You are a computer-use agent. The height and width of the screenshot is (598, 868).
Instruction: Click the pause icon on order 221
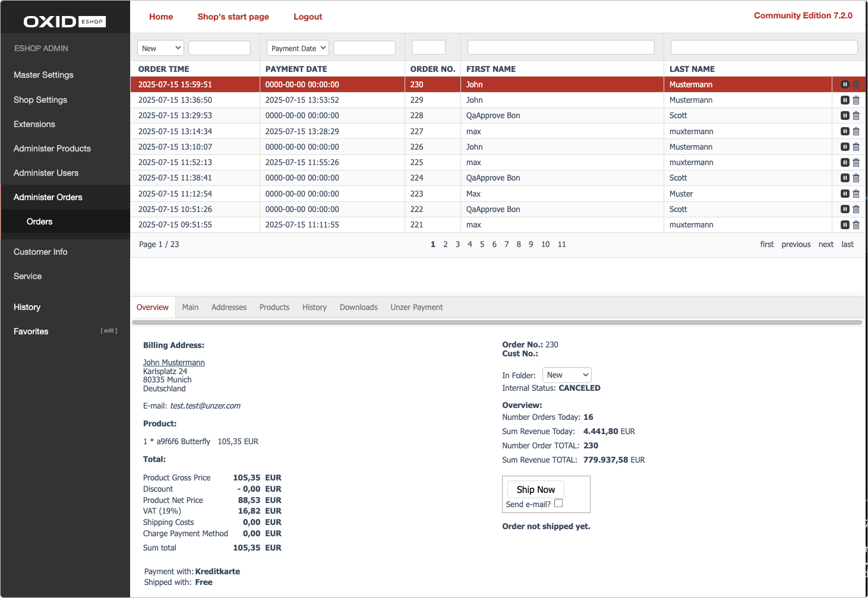845,224
